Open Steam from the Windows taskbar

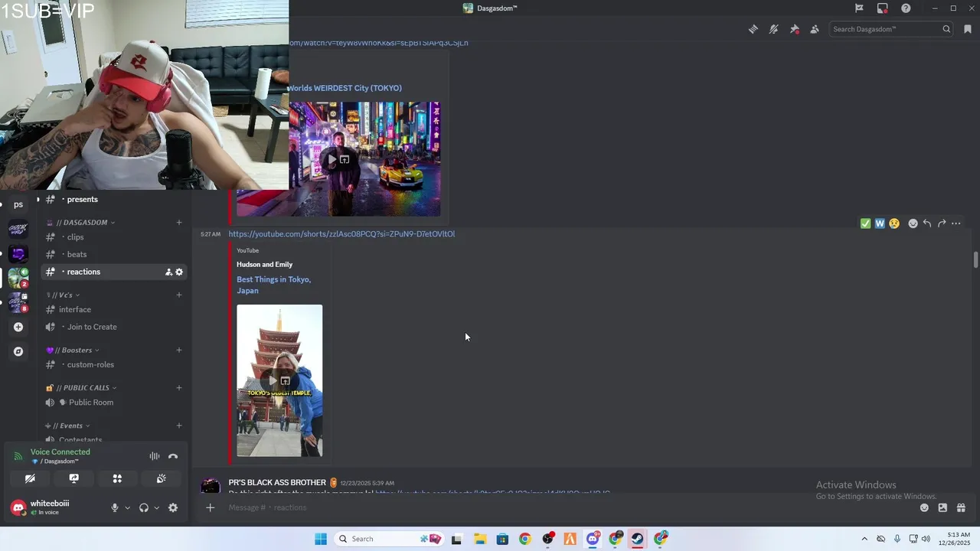[x=637, y=539]
